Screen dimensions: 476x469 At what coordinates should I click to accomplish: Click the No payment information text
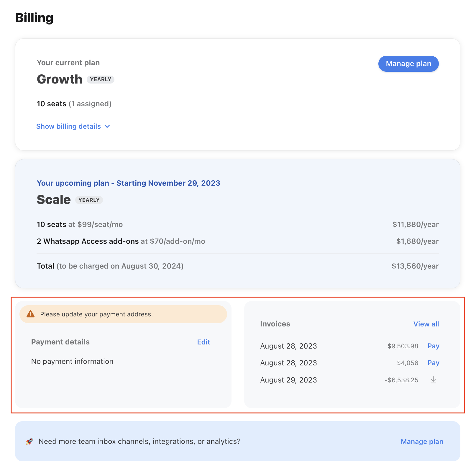(x=72, y=361)
